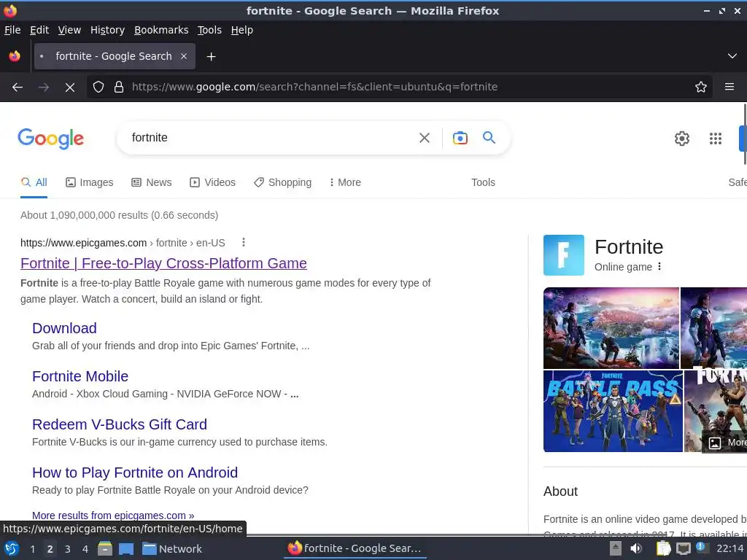Image resolution: width=747 pixels, height=560 pixels.
Task: Open the Tools menu in menu bar
Action: point(209,30)
